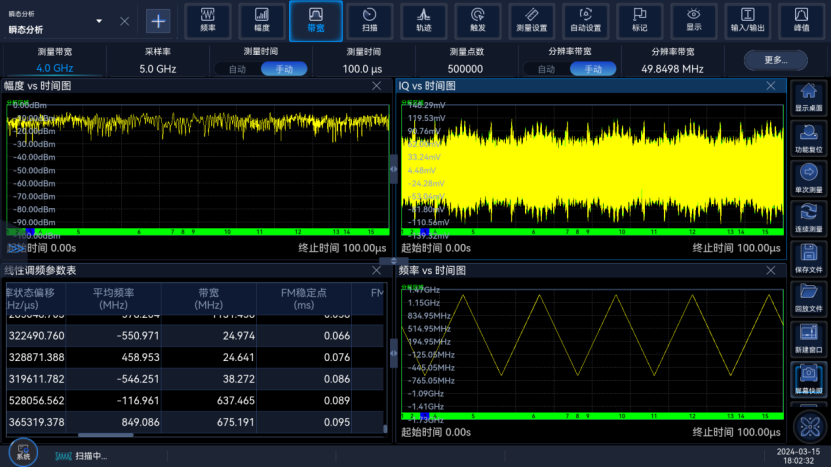Click the 触发 (Trigger) icon
The height and width of the screenshot is (467, 831).
(x=478, y=20)
